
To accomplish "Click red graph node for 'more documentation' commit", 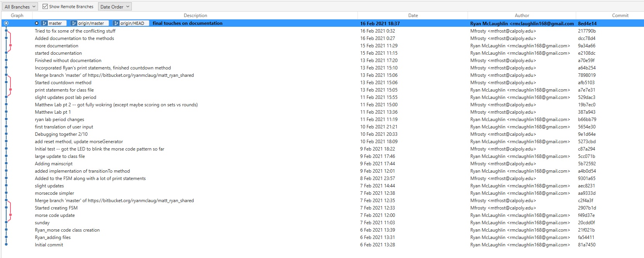I will 10,46.
